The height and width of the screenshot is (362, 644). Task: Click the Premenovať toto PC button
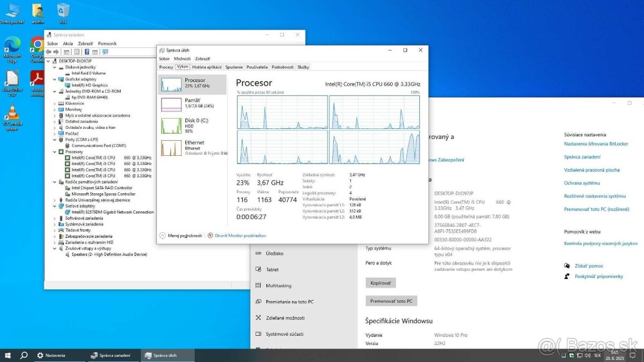(391, 300)
